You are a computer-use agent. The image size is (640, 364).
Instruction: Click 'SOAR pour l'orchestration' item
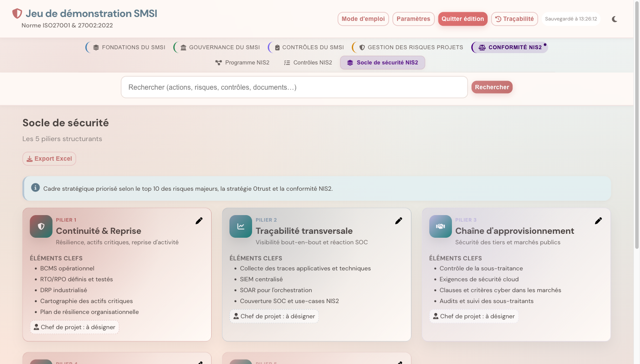[276, 290]
